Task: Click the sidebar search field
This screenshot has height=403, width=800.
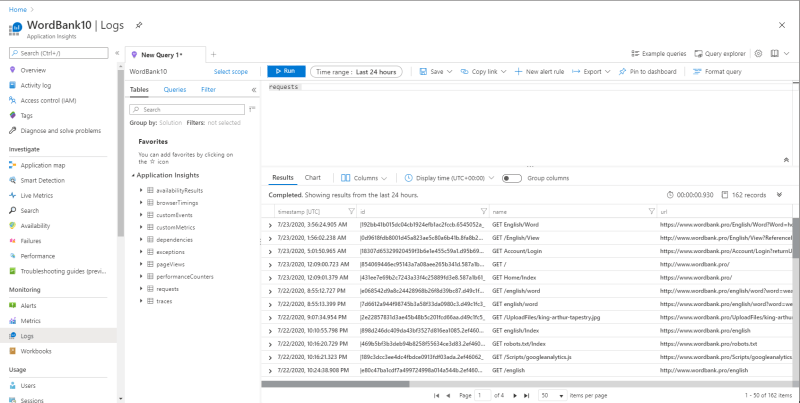Action: (x=59, y=53)
